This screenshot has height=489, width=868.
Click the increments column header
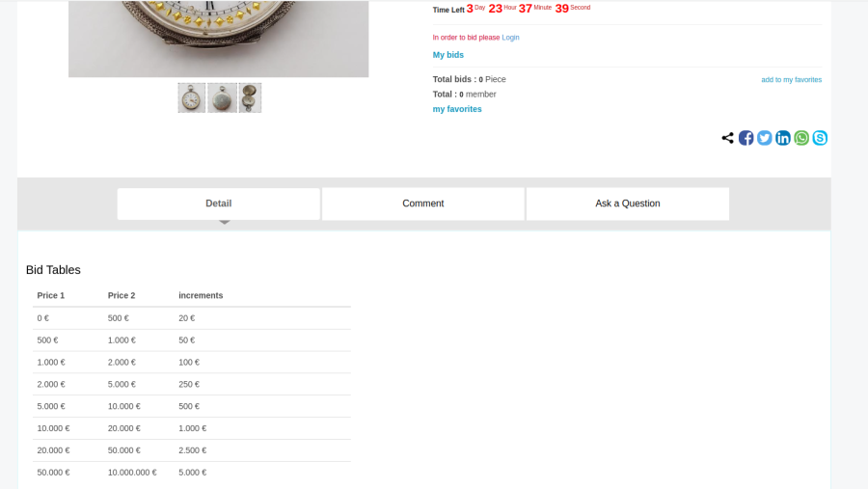point(200,295)
